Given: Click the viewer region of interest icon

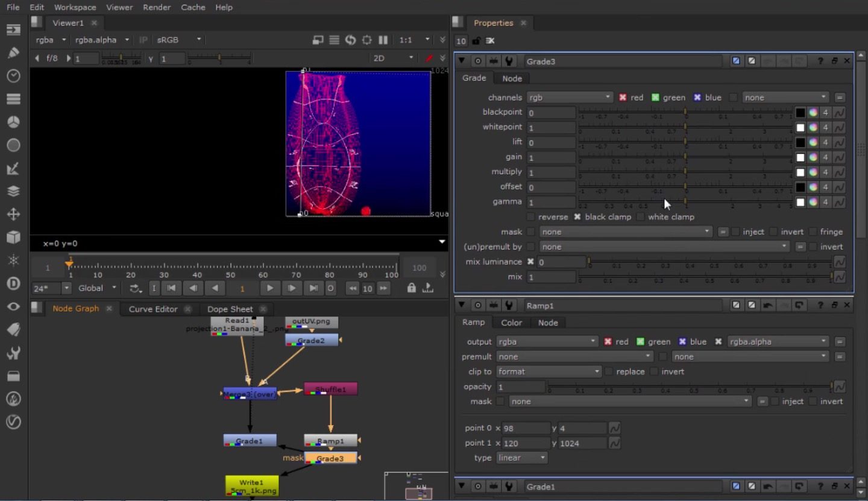Looking at the screenshot, I should 366,40.
